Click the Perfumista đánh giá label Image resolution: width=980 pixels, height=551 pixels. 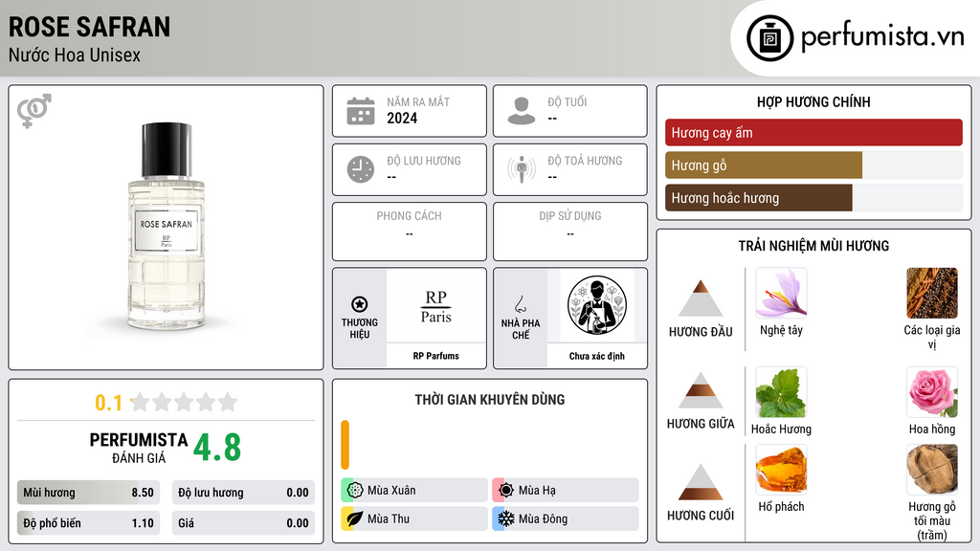coord(139,448)
